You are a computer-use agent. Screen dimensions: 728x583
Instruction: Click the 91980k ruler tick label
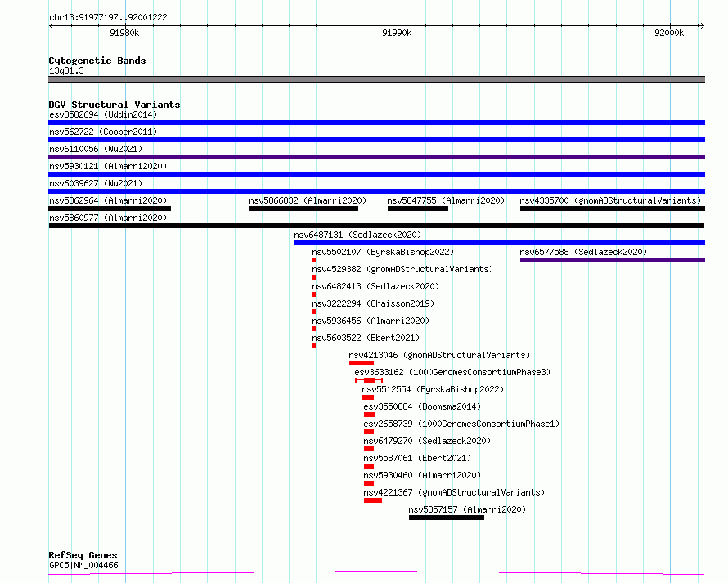click(124, 33)
